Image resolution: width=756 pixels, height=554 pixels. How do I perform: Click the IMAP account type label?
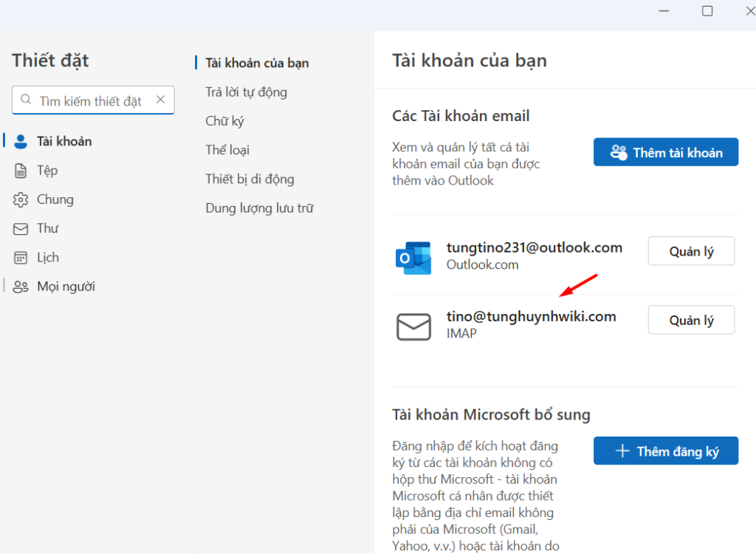coord(461,333)
